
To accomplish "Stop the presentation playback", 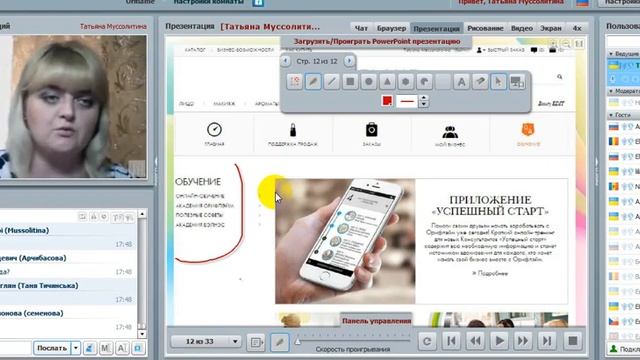I will (x=573, y=341).
